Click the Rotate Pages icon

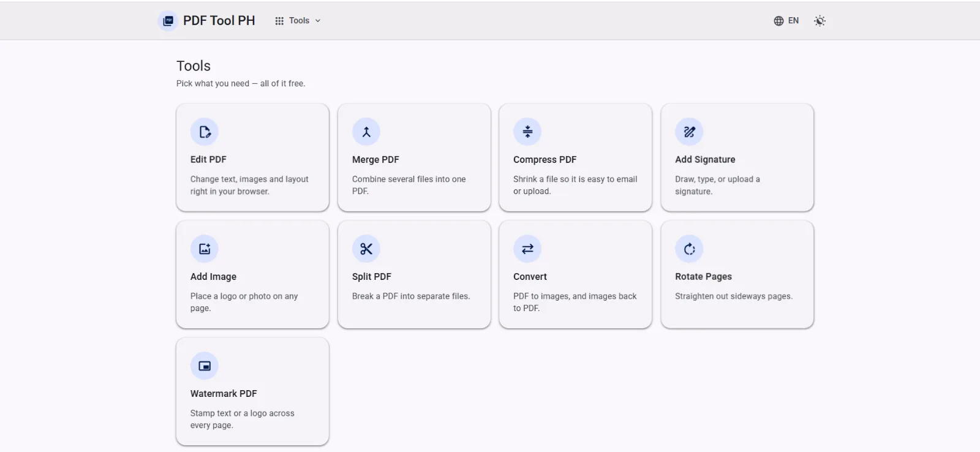689,249
